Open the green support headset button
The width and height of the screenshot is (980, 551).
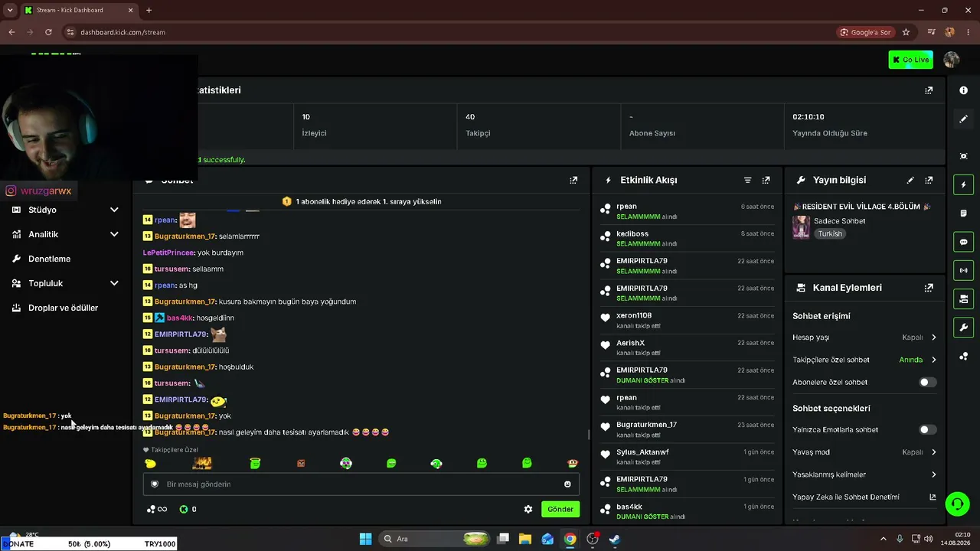(x=957, y=504)
